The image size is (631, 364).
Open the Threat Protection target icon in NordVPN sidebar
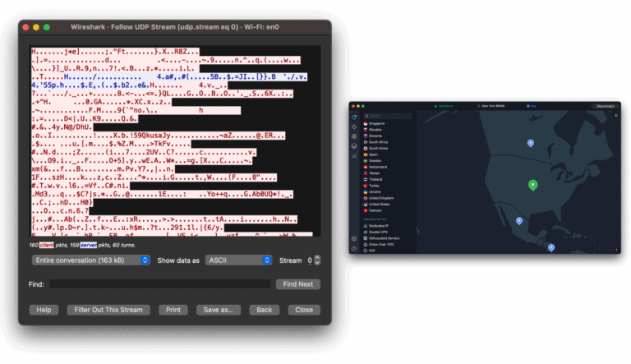pos(354,136)
